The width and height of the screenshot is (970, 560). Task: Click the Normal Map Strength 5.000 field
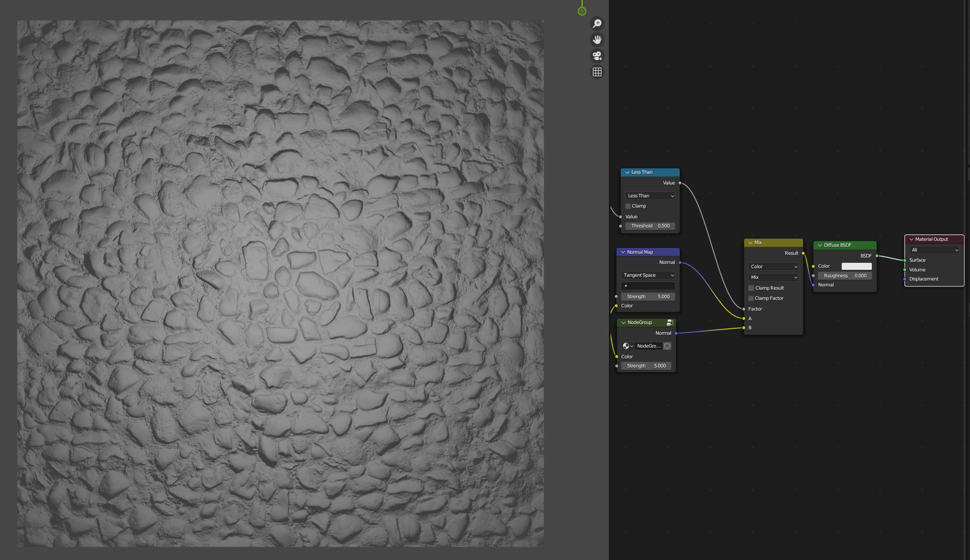648,297
